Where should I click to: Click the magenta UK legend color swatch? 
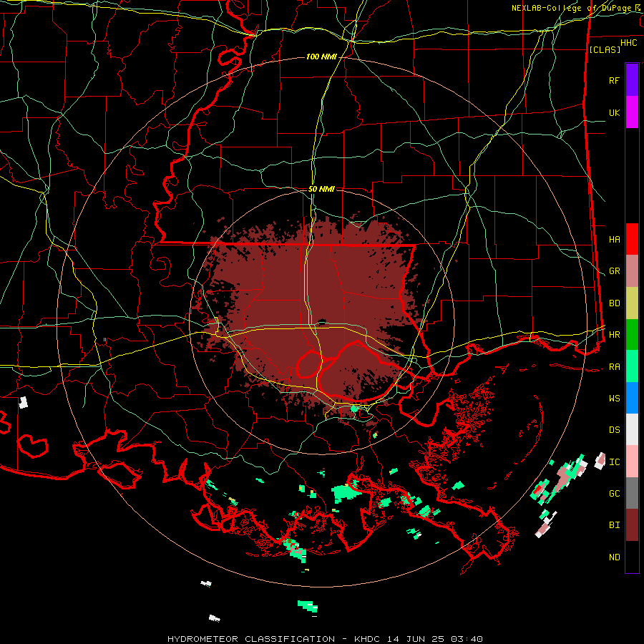tap(632, 112)
